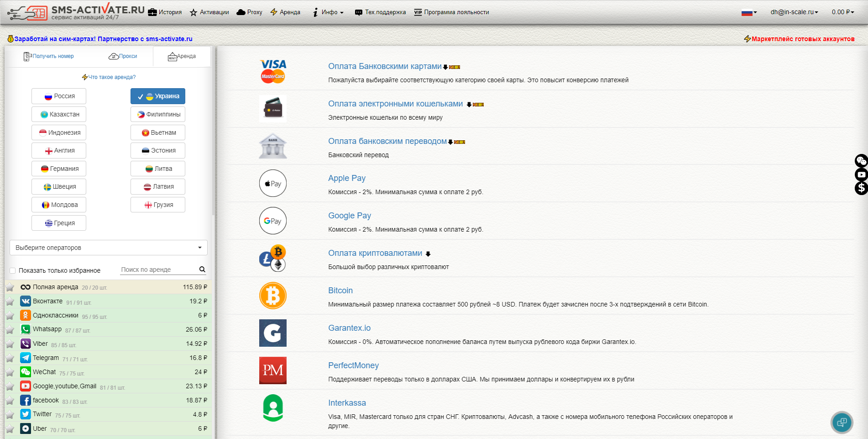Click the Garantex.io G icon

tap(273, 333)
